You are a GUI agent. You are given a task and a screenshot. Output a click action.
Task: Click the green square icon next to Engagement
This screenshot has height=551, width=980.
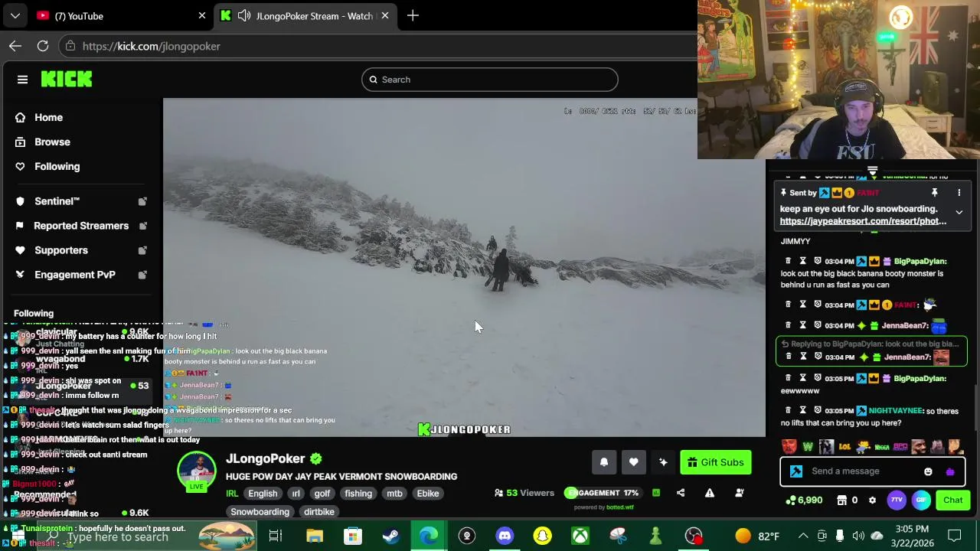(x=656, y=493)
